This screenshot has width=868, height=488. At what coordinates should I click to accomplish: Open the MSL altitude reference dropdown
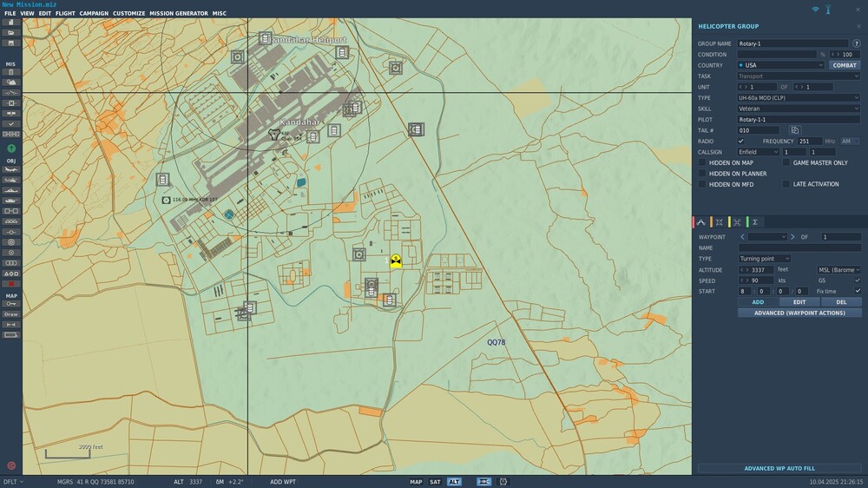[x=838, y=270]
